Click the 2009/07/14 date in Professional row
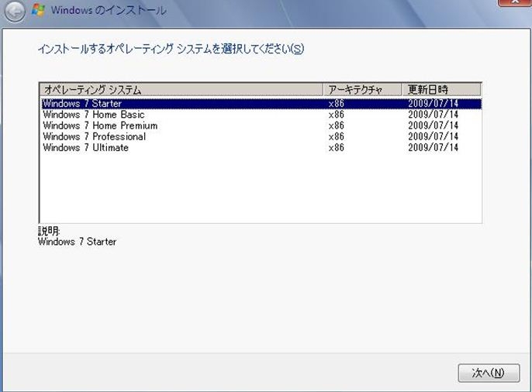 click(x=433, y=136)
